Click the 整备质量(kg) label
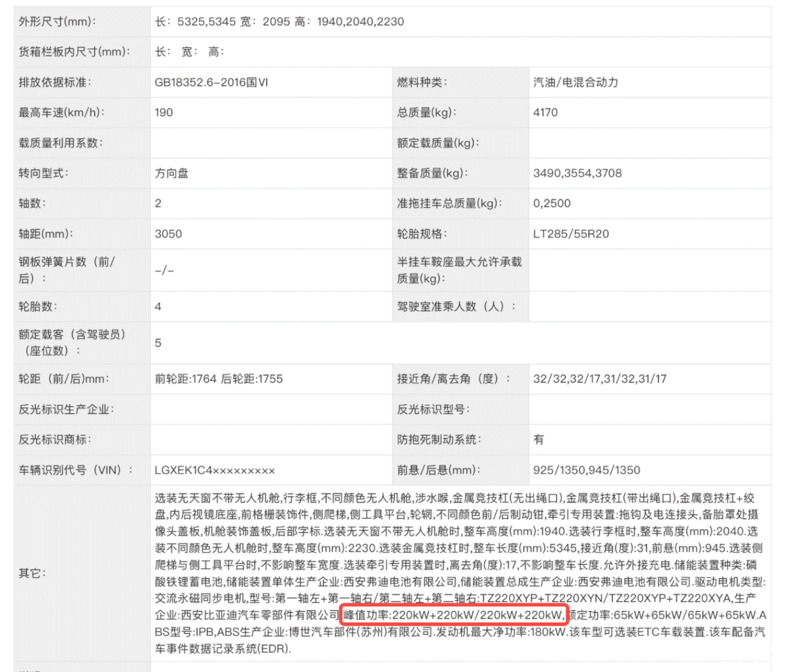This screenshot has height=672, width=804. [433, 173]
